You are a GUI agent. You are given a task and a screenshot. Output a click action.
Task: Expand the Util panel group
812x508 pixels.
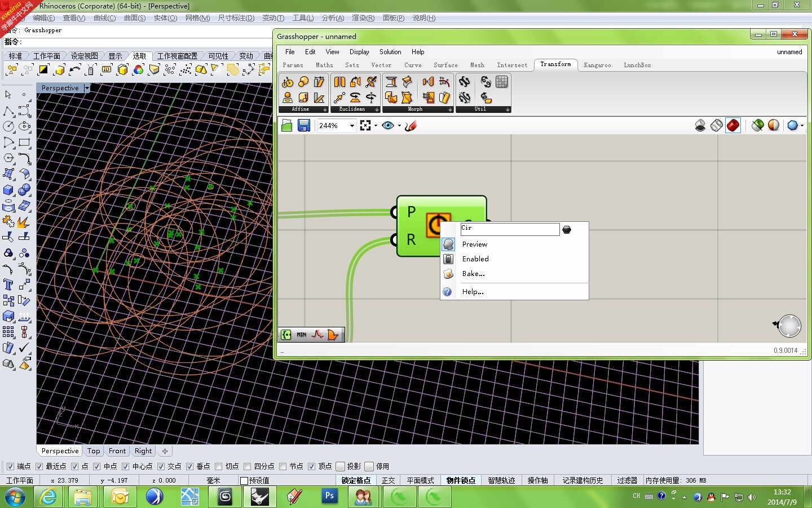coord(507,110)
